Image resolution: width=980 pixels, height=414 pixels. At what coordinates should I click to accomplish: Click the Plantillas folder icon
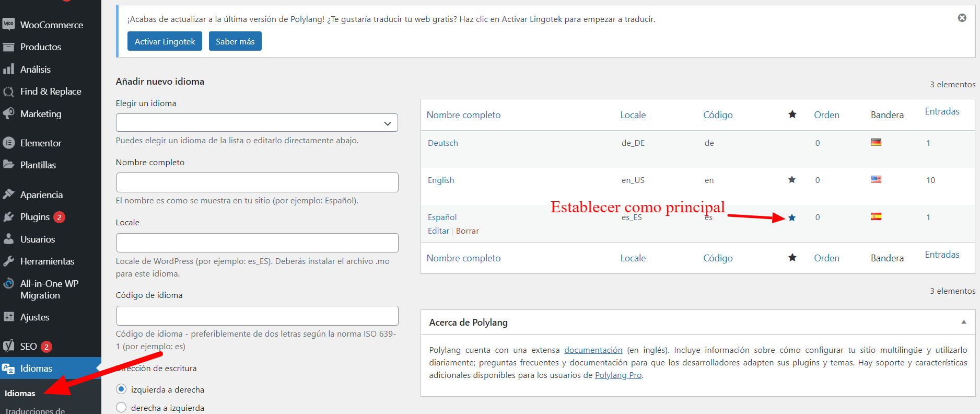coord(8,165)
